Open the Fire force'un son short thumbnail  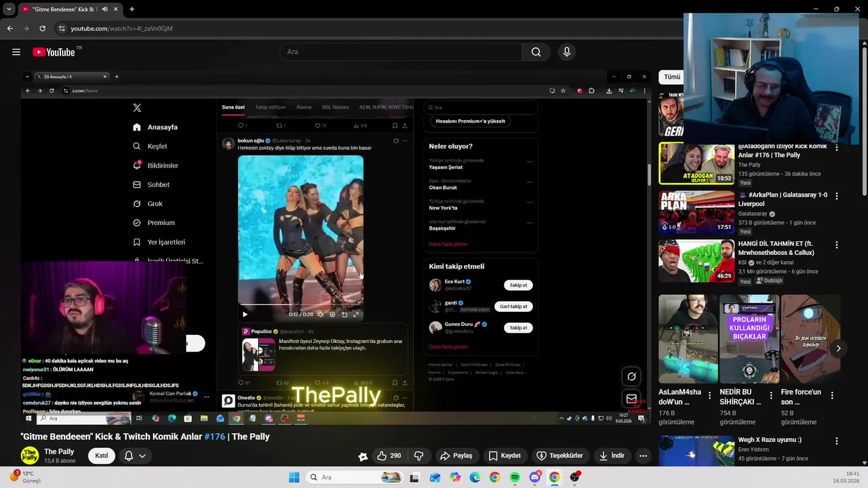[x=810, y=338]
